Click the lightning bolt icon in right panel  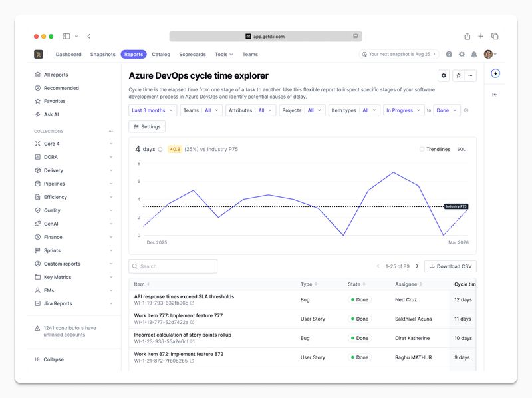[x=495, y=74]
